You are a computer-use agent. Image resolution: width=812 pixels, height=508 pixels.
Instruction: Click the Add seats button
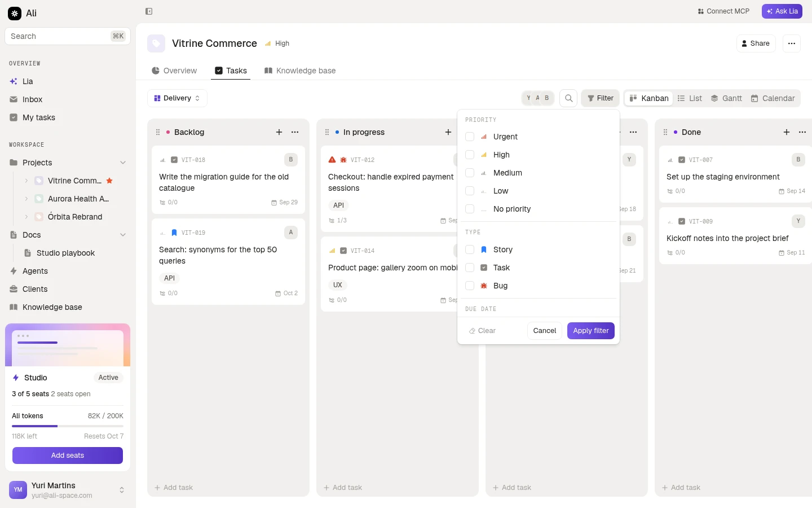point(68,456)
